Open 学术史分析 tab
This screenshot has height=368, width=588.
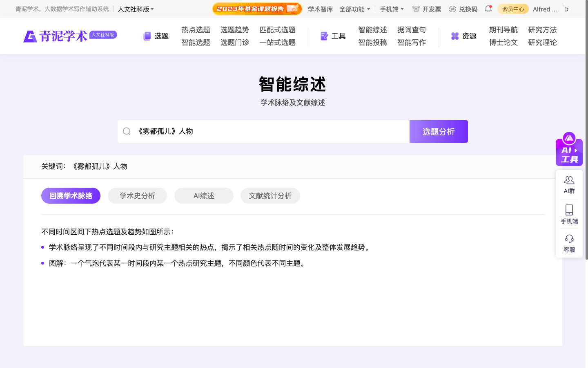pos(137,195)
